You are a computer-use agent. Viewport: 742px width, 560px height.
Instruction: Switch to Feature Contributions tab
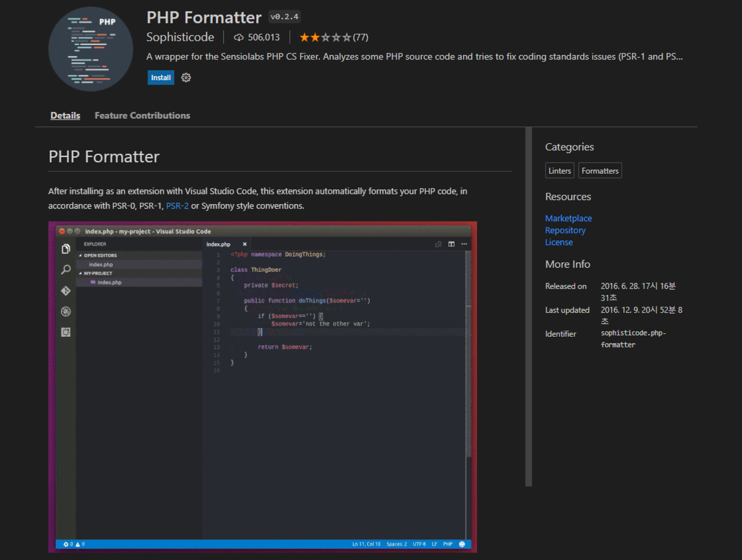(x=142, y=115)
